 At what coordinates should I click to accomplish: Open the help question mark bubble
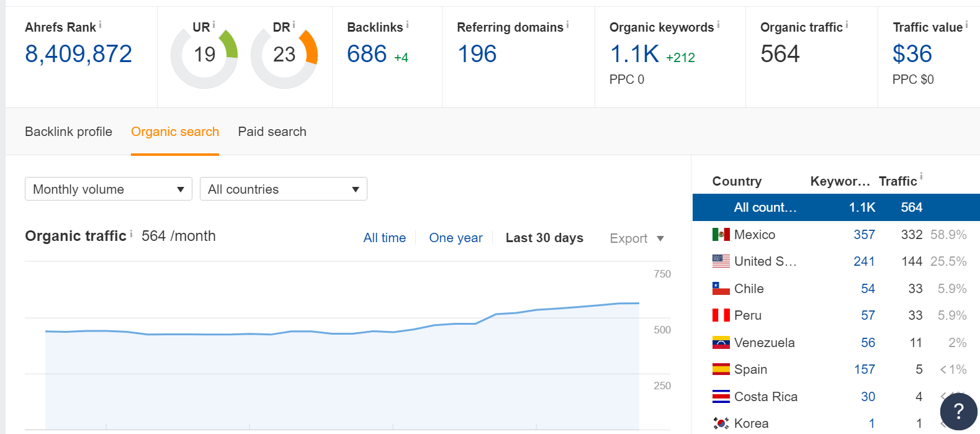pos(958,411)
